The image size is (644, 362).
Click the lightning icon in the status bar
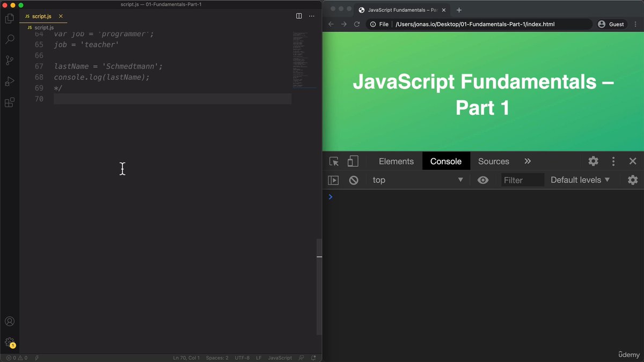point(37,358)
